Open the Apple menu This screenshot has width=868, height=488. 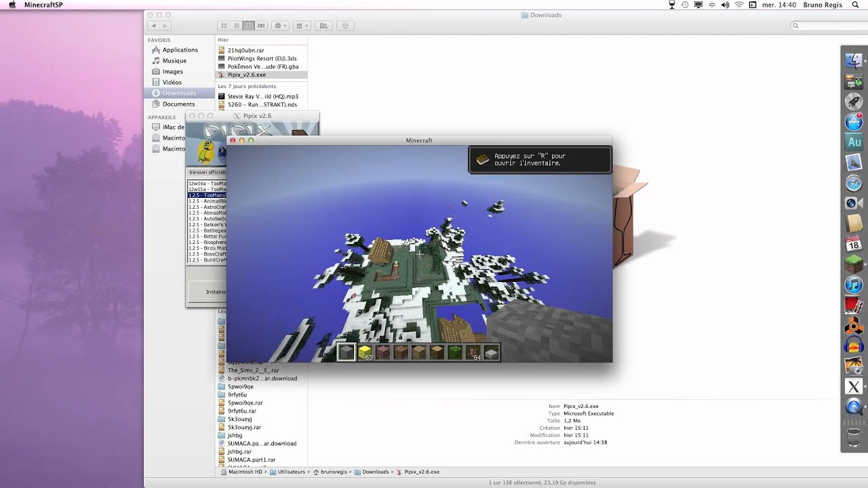tap(12, 5)
